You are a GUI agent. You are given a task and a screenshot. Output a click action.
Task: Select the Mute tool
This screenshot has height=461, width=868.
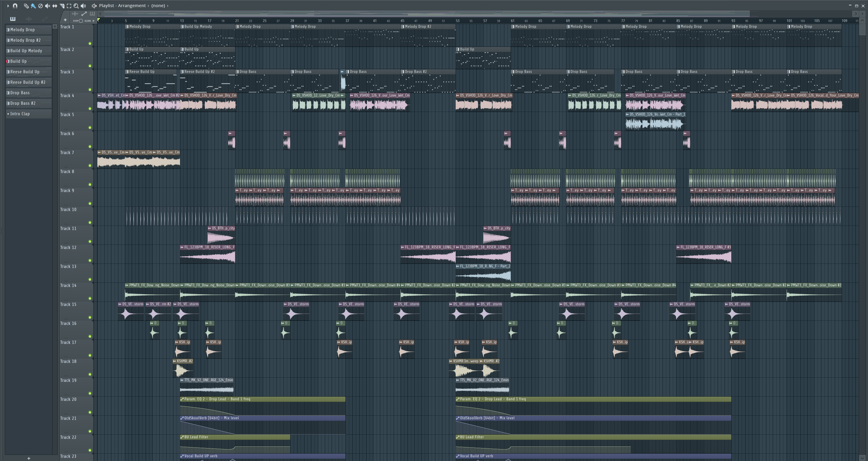click(47, 6)
